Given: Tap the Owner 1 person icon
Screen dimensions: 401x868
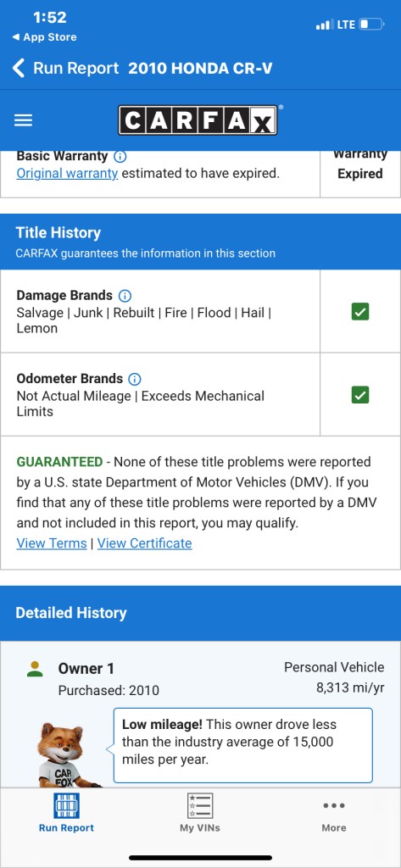Looking at the screenshot, I should coord(35,669).
